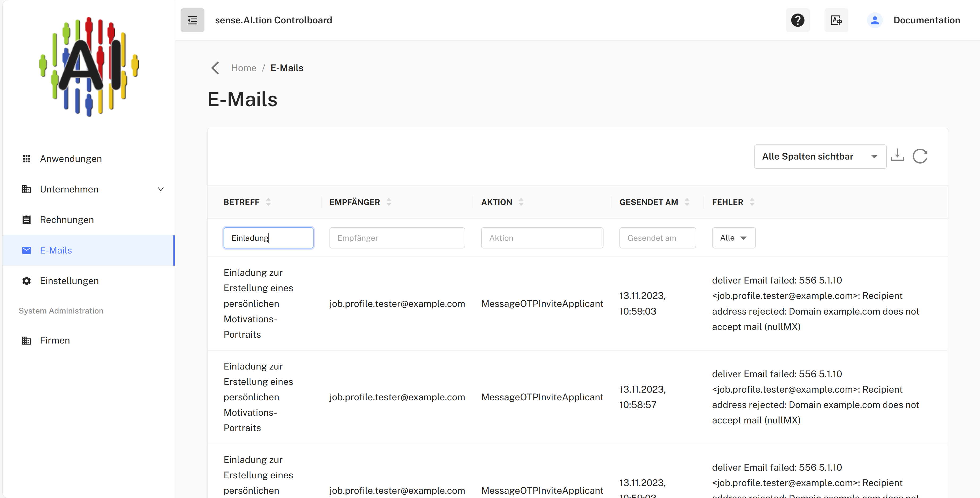This screenshot has width=980, height=498.
Task: Focus the Empfänger filter field
Action: 397,238
